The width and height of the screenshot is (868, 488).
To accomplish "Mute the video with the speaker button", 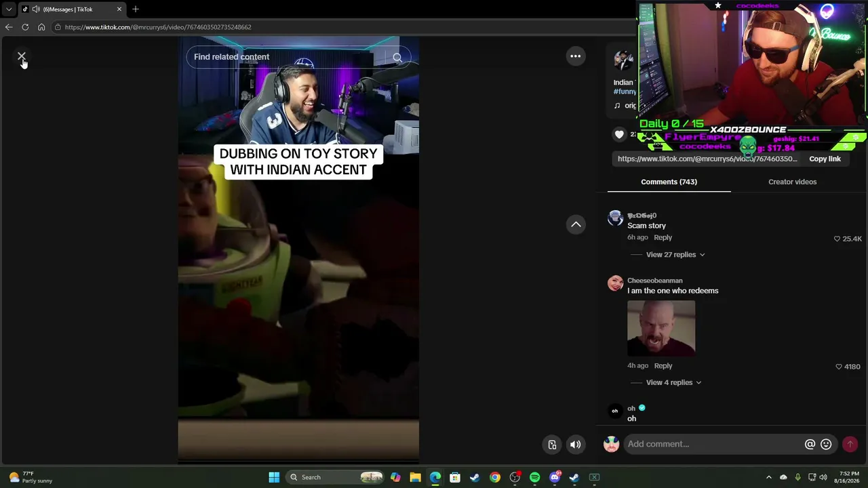I will [575, 445].
